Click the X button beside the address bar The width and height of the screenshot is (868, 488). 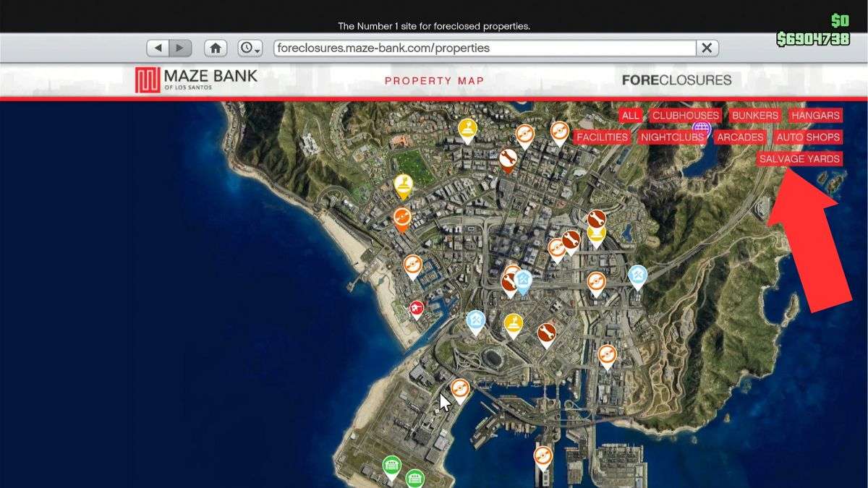coord(707,48)
